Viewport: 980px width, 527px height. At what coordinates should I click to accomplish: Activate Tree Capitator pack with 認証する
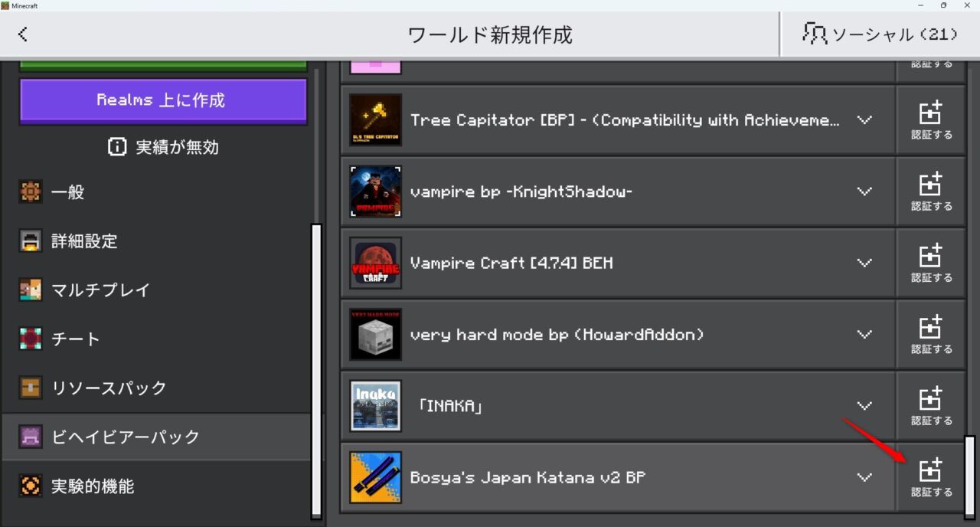[931, 120]
